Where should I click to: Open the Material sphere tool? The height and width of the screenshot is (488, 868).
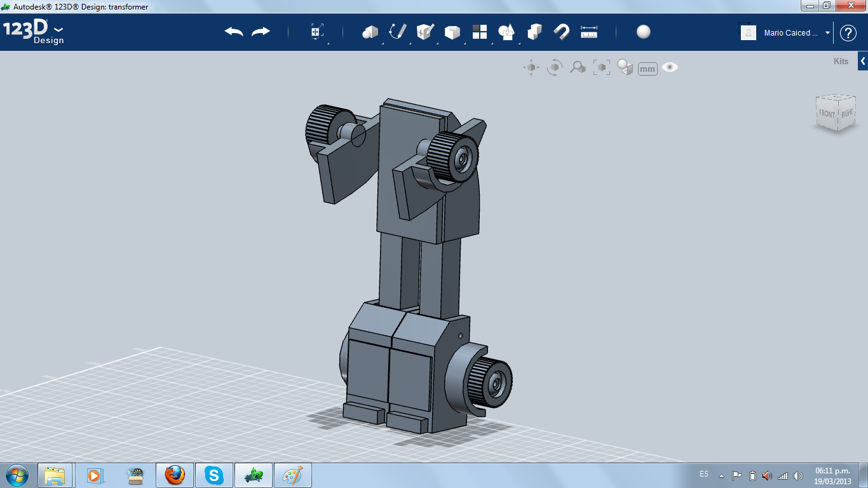(644, 32)
